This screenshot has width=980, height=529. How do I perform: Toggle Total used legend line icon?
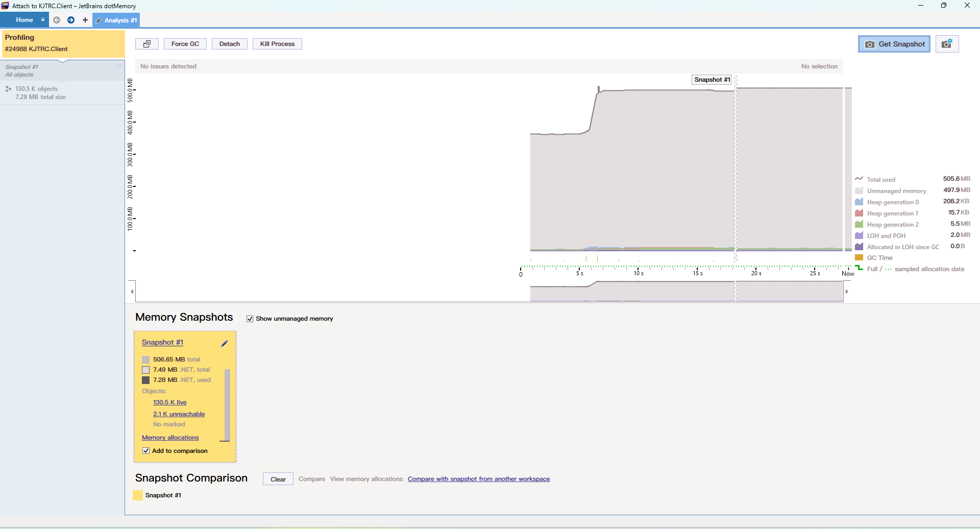(859, 179)
